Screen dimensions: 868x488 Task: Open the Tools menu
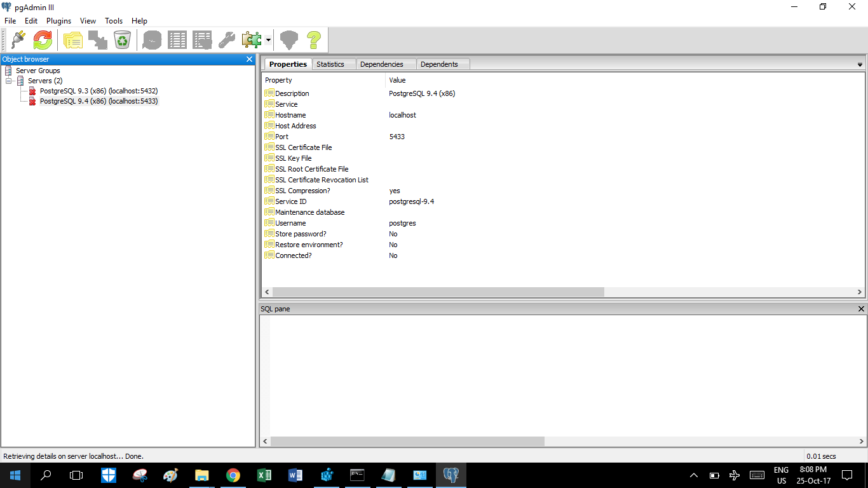point(114,21)
